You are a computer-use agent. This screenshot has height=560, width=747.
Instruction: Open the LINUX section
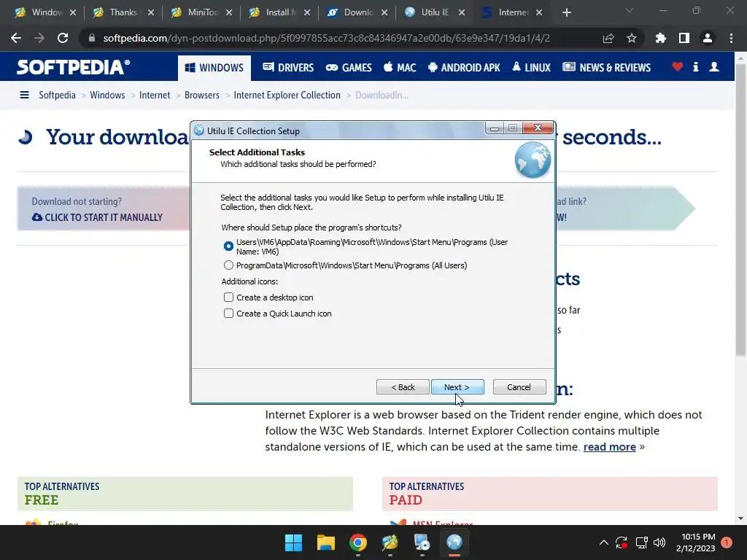coord(531,68)
